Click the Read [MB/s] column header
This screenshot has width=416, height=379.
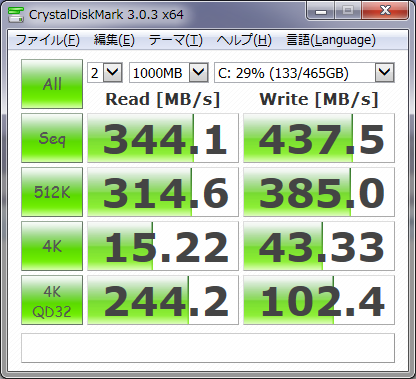tap(163, 99)
